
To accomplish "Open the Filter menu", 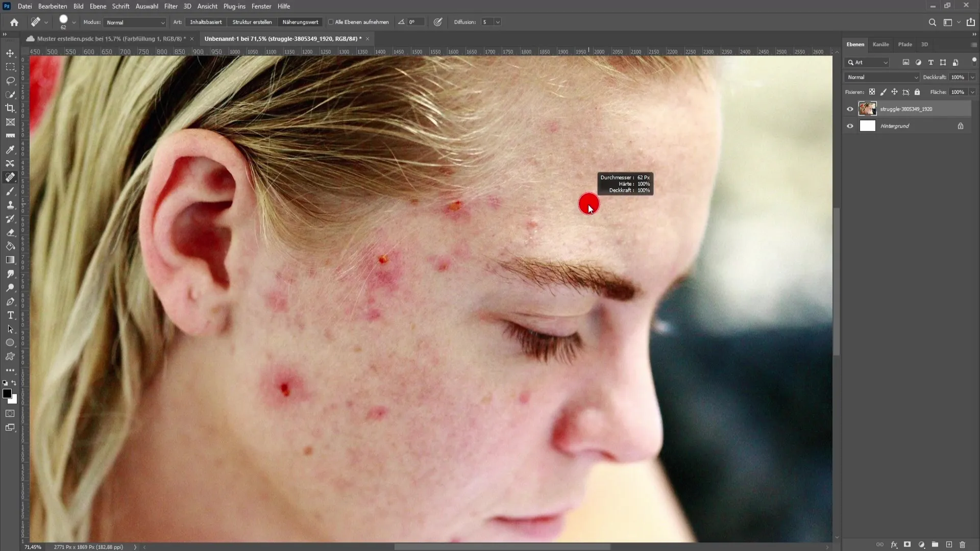I will point(170,6).
